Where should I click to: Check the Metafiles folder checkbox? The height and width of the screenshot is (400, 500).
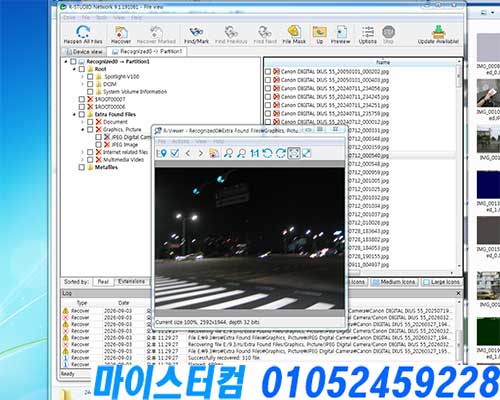pos(82,167)
